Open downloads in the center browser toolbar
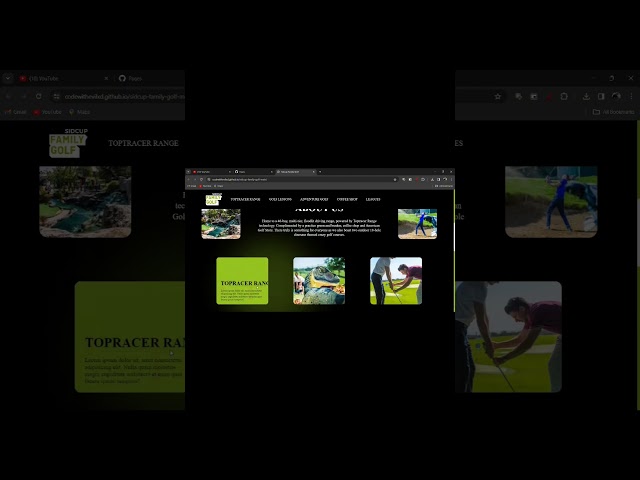This screenshot has height=480, width=640. pyautogui.click(x=432, y=180)
